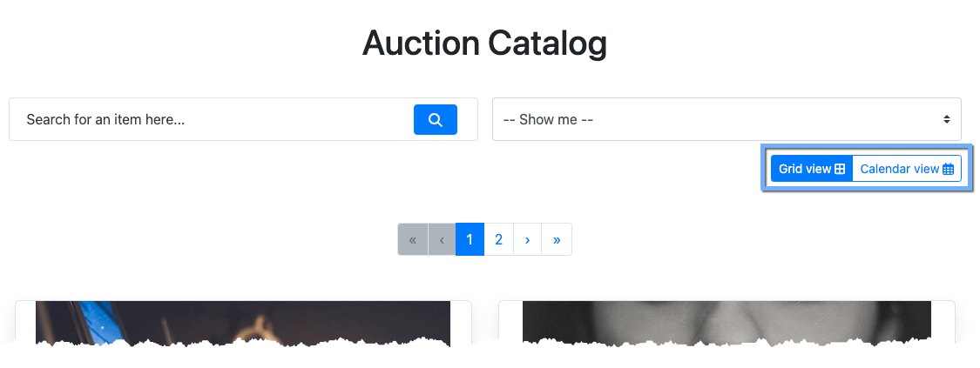This screenshot has width=980, height=368.
Task: Select page 1 in pagination
Action: [470, 239]
